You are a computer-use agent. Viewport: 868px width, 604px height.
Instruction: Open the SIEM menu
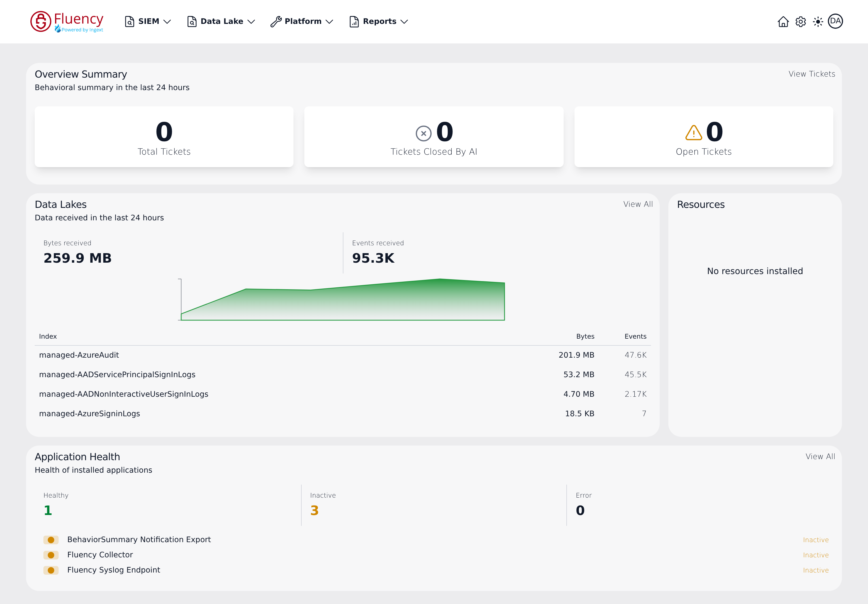pos(148,21)
